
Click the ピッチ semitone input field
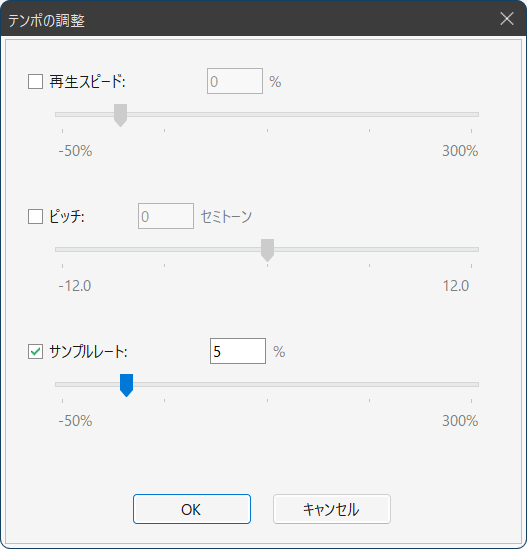(166, 216)
